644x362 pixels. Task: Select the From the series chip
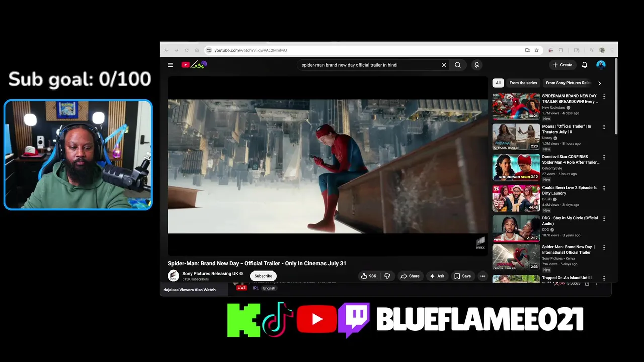[523, 83]
